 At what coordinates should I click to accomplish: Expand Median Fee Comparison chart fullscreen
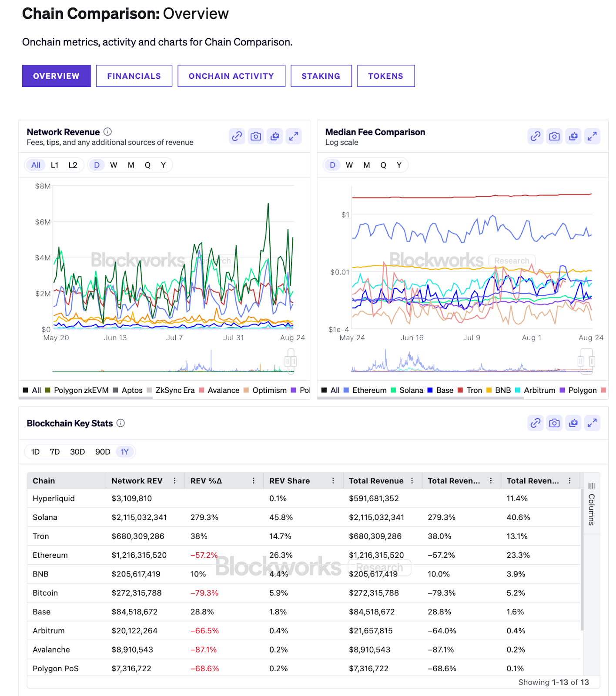592,137
